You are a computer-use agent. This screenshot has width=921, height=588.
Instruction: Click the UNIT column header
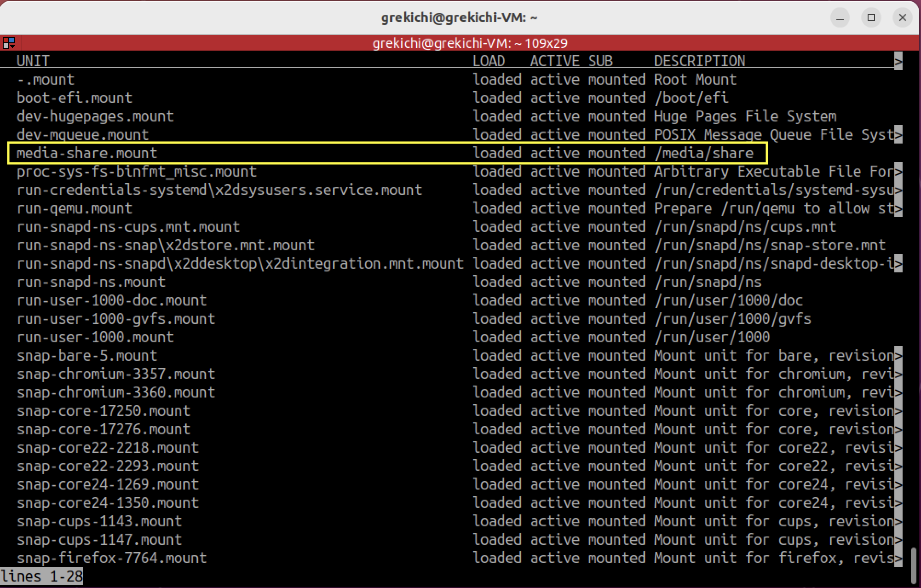[x=33, y=61]
